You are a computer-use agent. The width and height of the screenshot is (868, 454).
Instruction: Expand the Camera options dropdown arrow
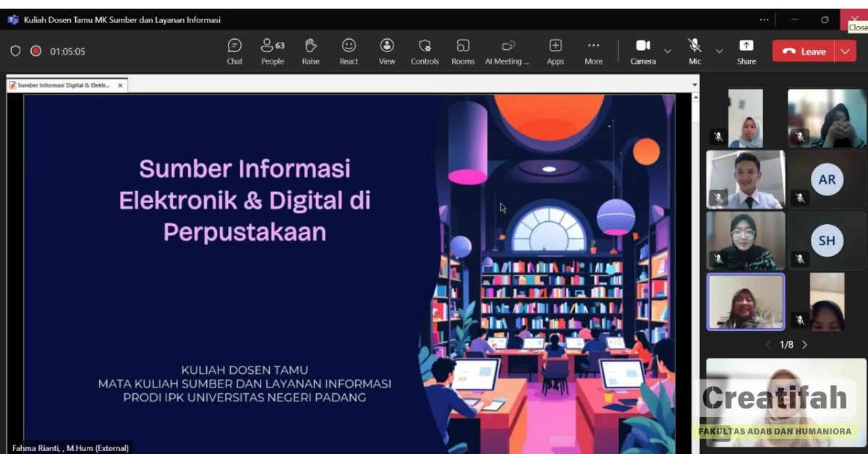[x=668, y=51]
